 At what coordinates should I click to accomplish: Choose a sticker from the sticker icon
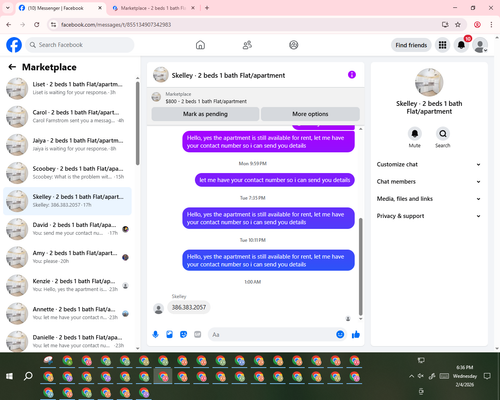tap(183, 334)
